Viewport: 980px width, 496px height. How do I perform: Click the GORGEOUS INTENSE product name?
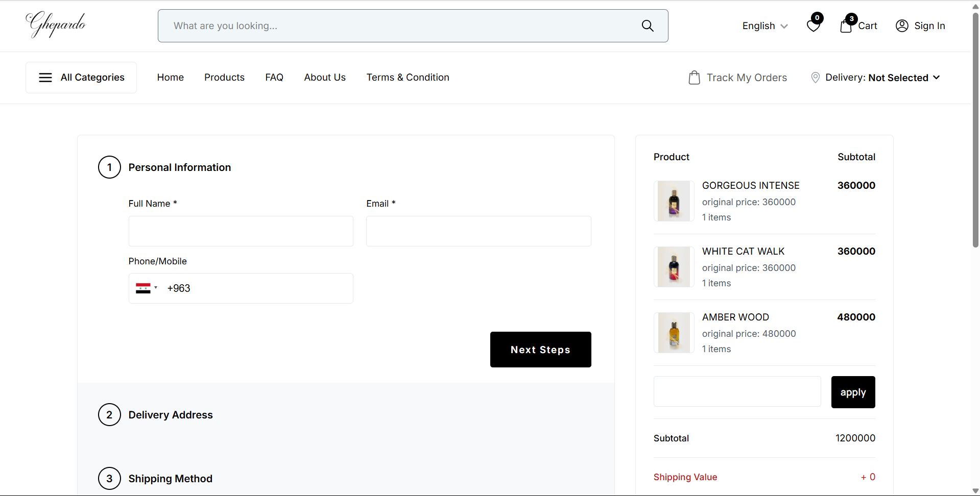751,186
